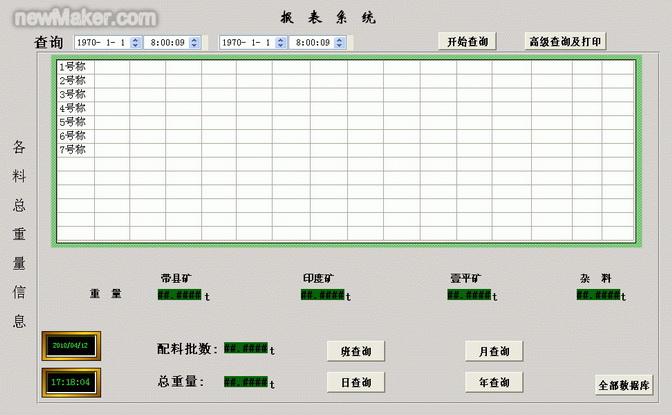The image size is (672, 415).
Task: Select the 1号称 row in the table
Action: (x=346, y=67)
